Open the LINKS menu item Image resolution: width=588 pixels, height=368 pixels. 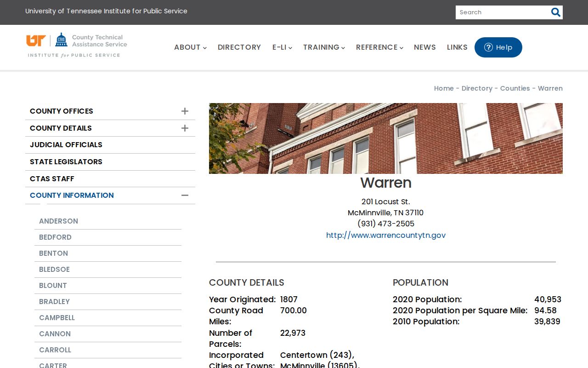pos(457,47)
